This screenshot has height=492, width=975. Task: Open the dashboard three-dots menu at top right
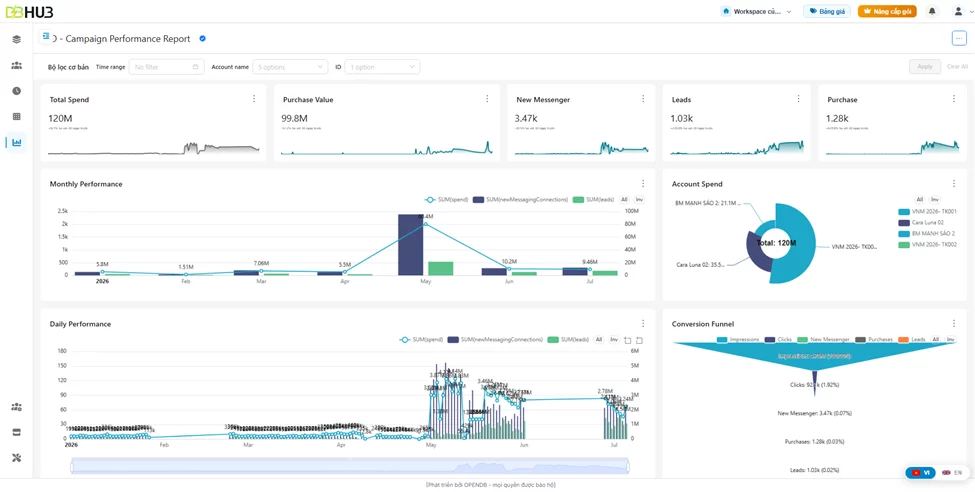click(958, 39)
